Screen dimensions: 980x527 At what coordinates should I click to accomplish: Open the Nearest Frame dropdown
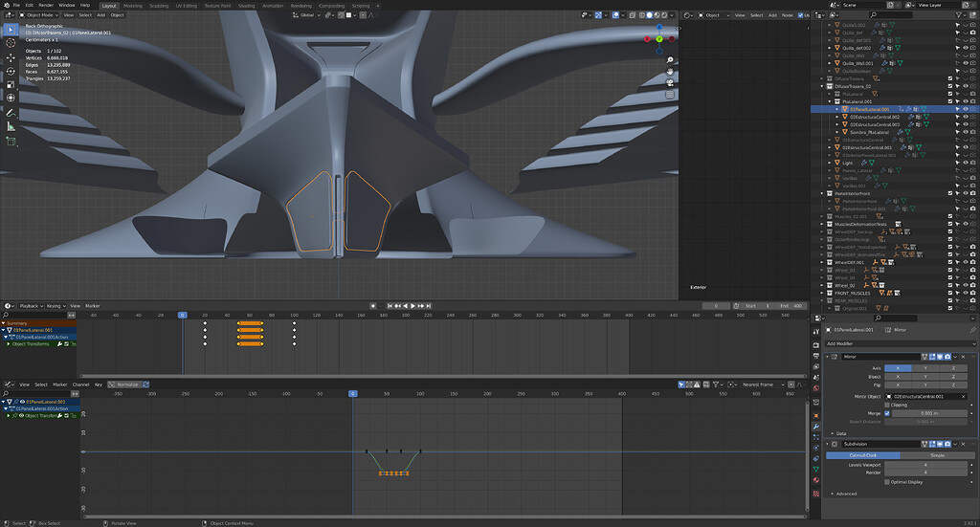coord(761,384)
